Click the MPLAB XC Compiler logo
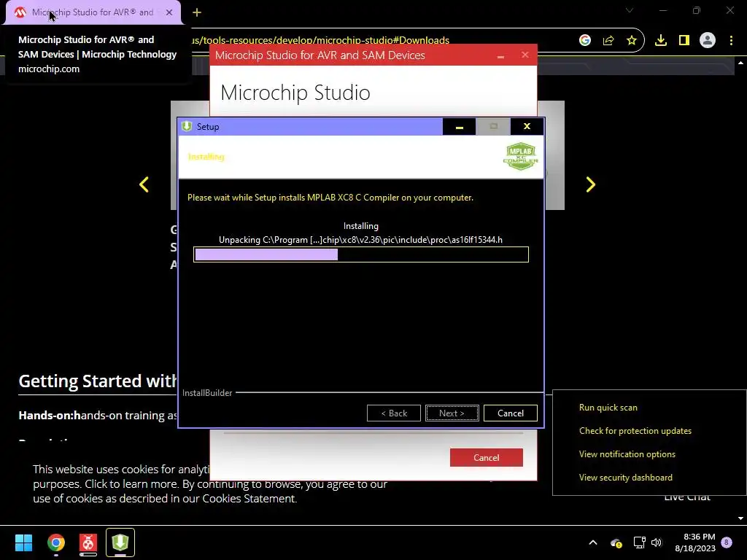The width and height of the screenshot is (747, 560). pos(520,156)
